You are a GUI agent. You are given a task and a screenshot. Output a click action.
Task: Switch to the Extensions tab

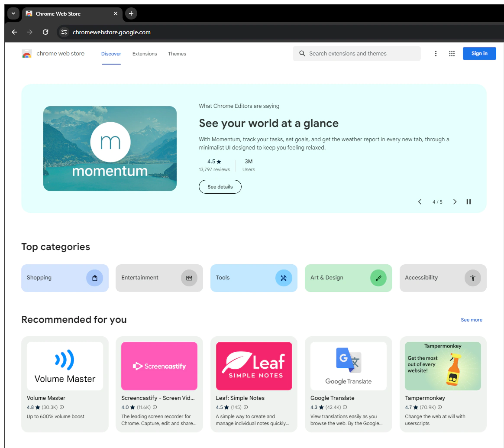145,54
